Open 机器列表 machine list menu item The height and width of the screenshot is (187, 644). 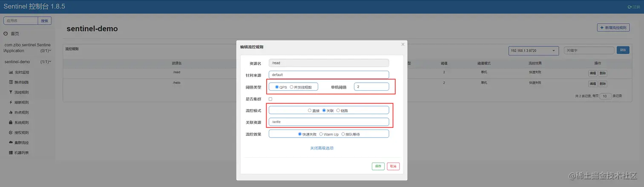click(x=19, y=152)
